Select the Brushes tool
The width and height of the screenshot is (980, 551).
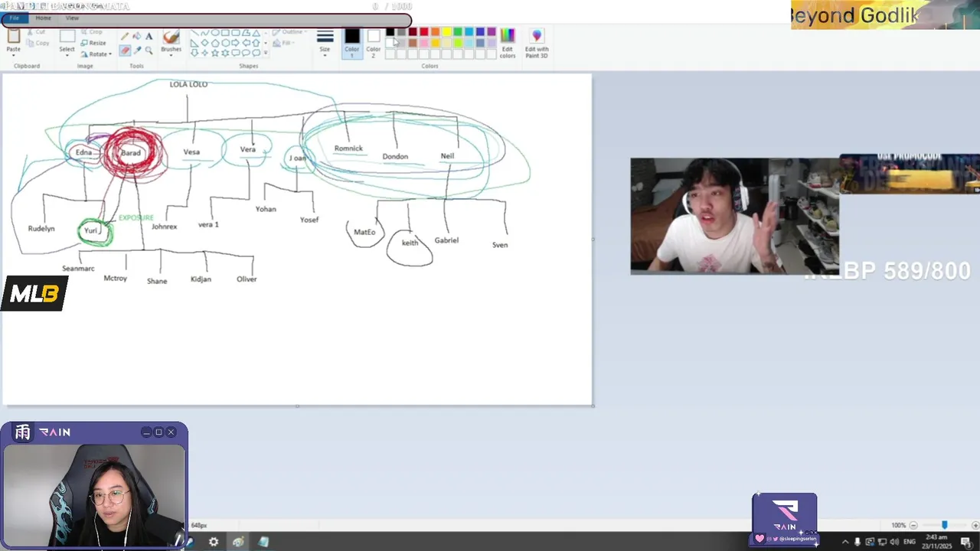pos(171,37)
